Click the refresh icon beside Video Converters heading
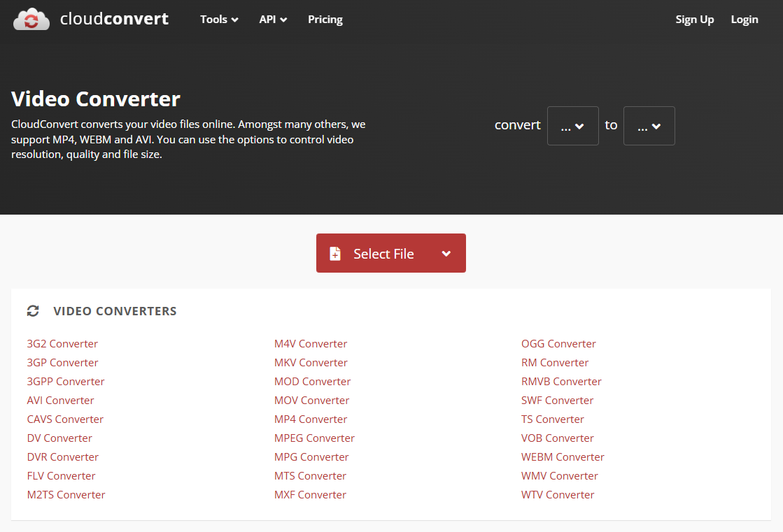Image resolution: width=783 pixels, height=532 pixels. pyautogui.click(x=33, y=311)
